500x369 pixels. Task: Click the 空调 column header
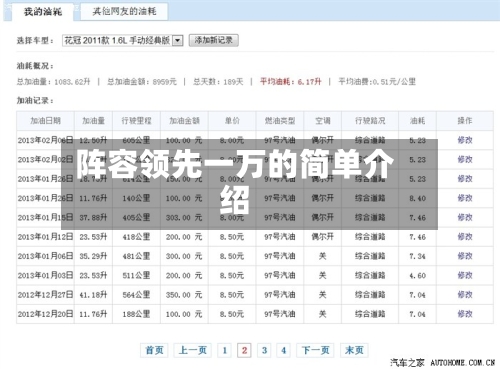[x=322, y=121]
